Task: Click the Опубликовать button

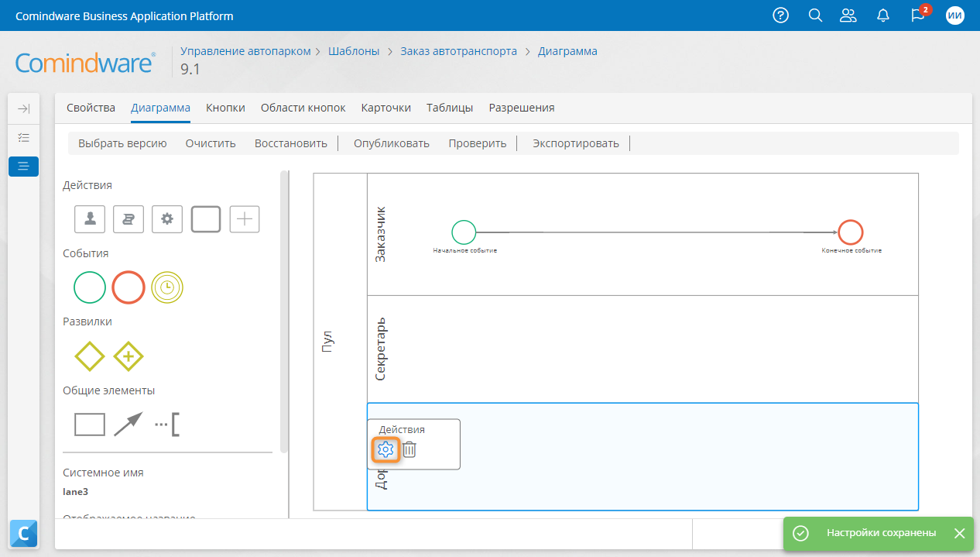Action: point(392,143)
